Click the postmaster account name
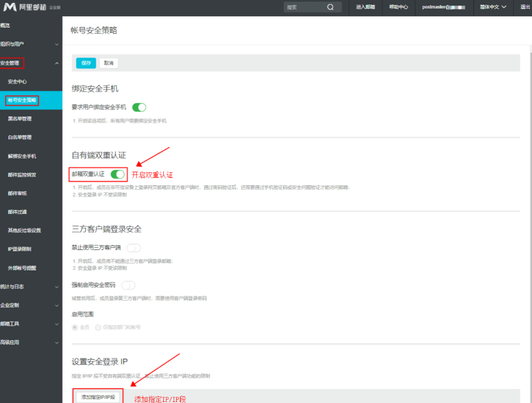Viewport: 532px width, 403px height. coord(443,7)
